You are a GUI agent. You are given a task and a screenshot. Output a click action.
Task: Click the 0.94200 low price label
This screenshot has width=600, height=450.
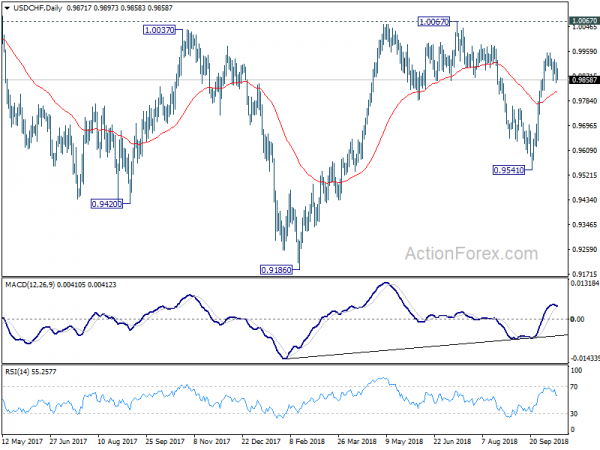[107, 204]
